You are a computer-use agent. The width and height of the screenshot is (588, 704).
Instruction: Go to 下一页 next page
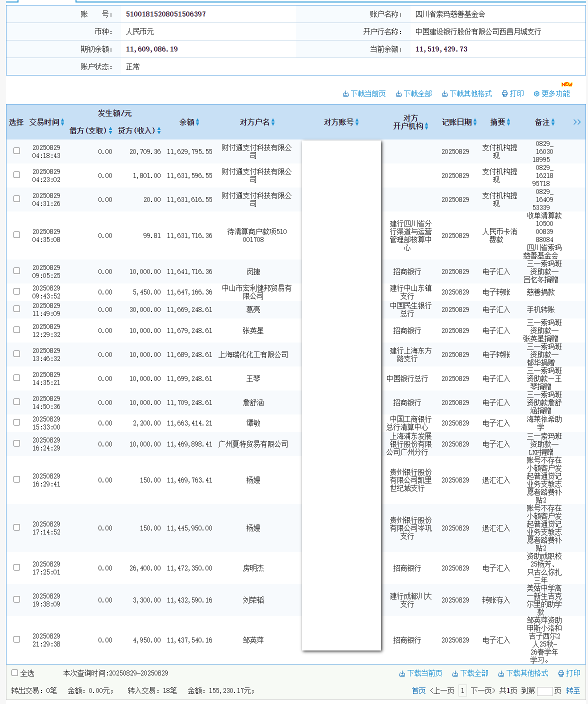pyautogui.click(x=483, y=690)
